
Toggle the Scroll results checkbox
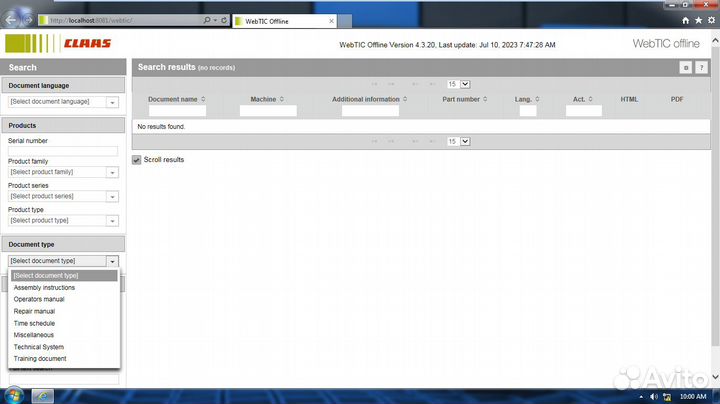(137, 160)
